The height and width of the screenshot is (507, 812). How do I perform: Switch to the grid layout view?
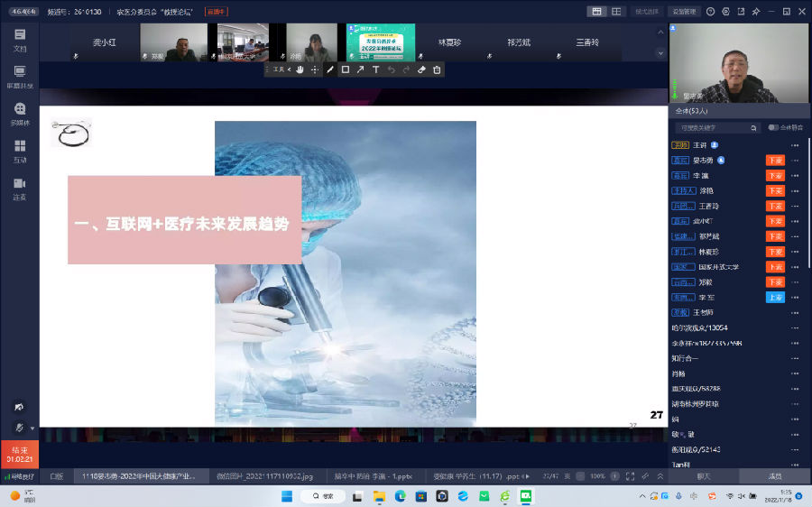coord(616,11)
